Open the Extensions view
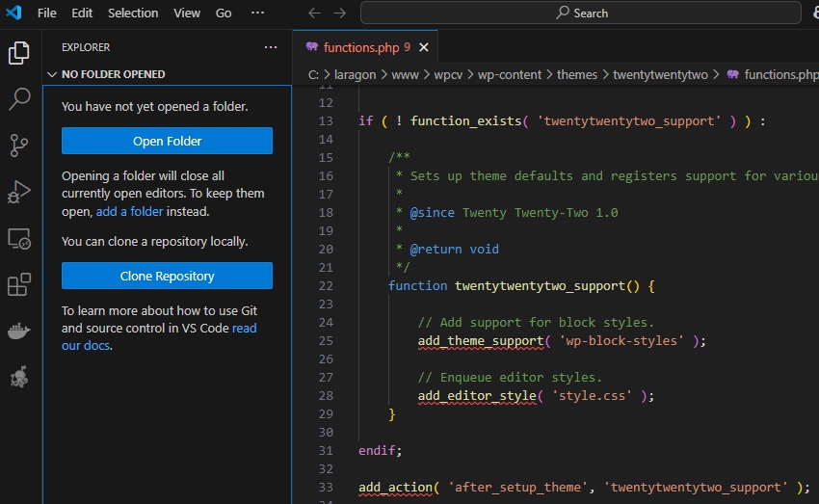Viewport: 819px width, 504px height. pyautogui.click(x=19, y=284)
